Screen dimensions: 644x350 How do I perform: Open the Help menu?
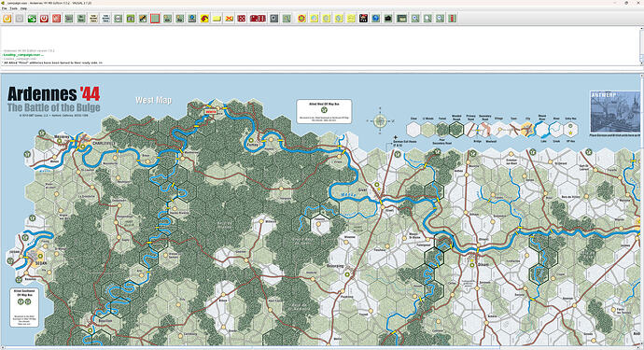point(24,8)
